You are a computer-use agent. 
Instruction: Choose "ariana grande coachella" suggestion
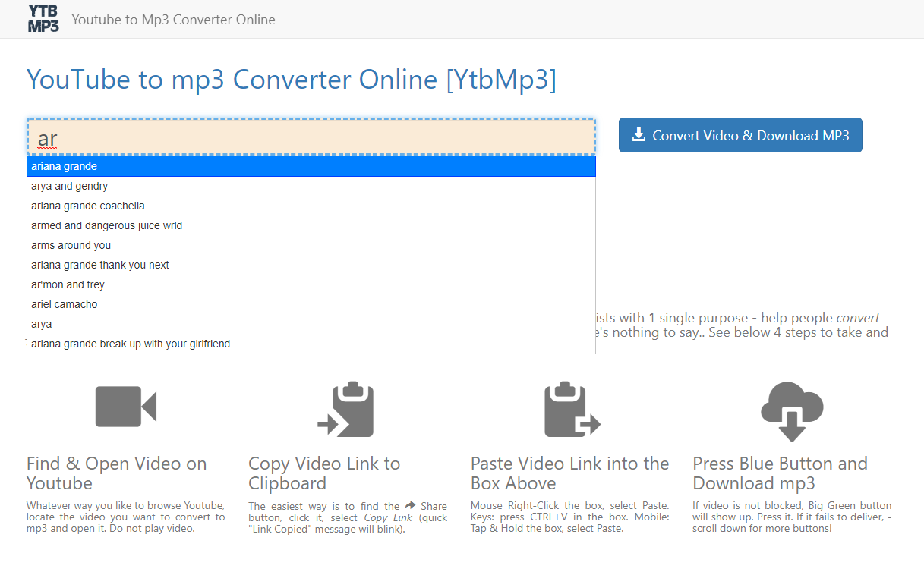(x=311, y=206)
